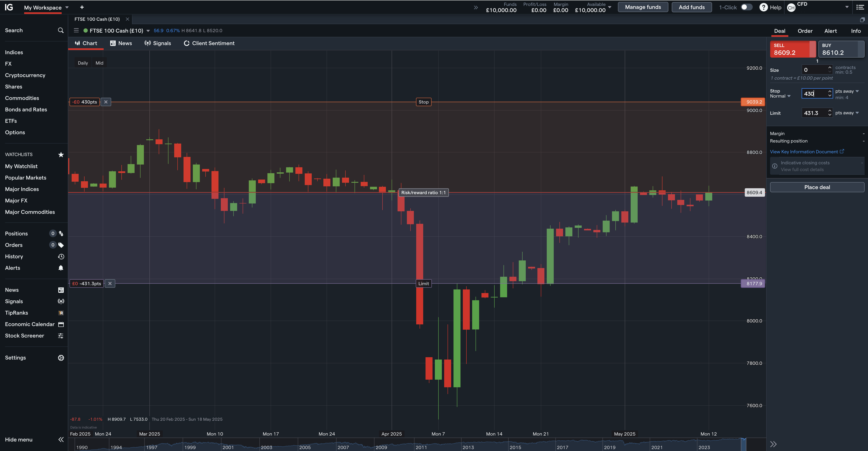Remove the limit level on chart
The width and height of the screenshot is (868, 451).
point(110,284)
